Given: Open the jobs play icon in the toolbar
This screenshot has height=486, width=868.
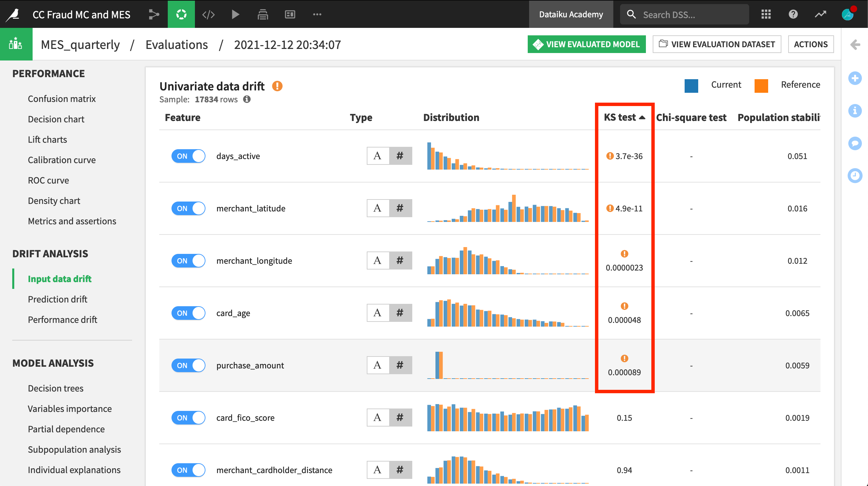Looking at the screenshot, I should tap(235, 14).
